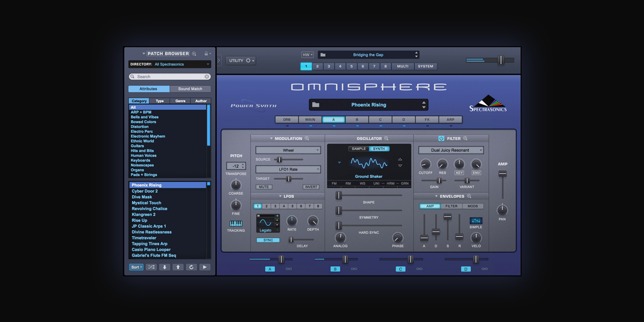This screenshot has height=322, width=644.
Task: Select the Genre browser column tab
Action: [x=180, y=101]
